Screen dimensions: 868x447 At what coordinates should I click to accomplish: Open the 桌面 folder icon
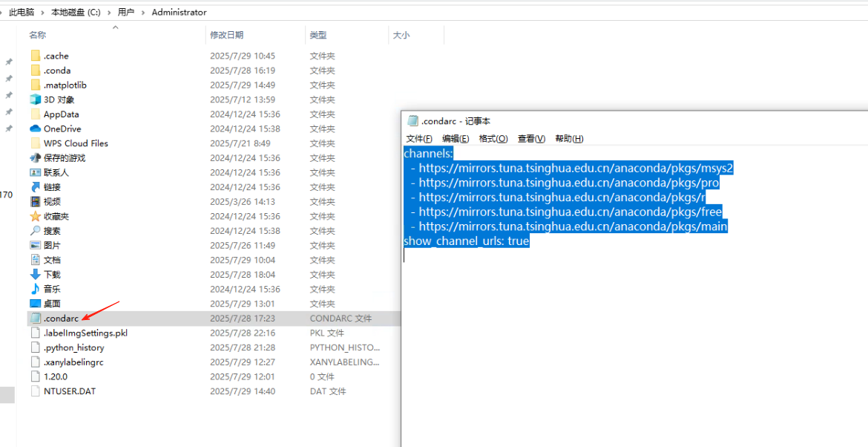tap(35, 304)
